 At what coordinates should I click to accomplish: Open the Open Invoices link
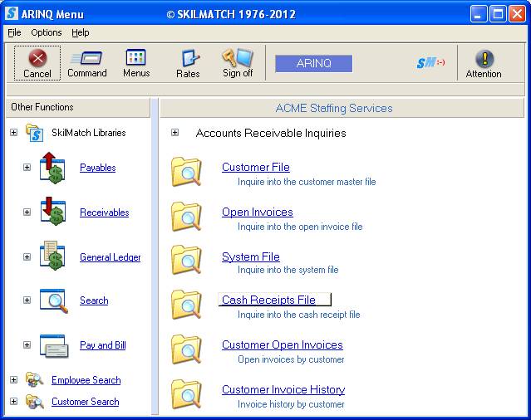click(x=258, y=212)
